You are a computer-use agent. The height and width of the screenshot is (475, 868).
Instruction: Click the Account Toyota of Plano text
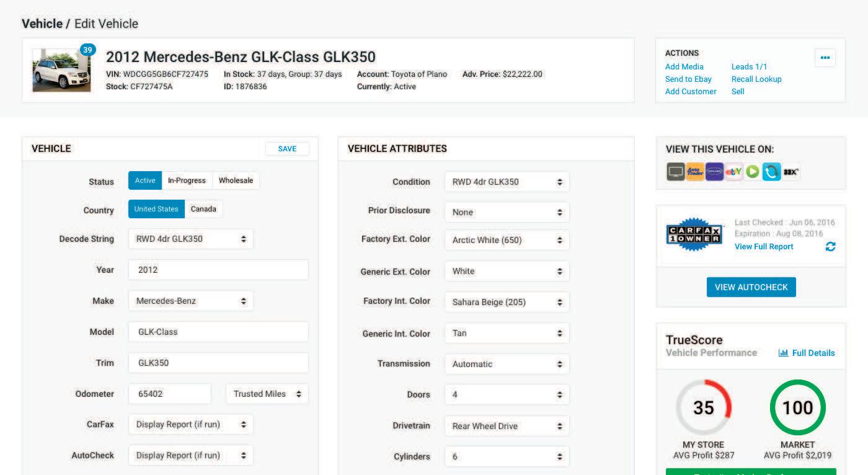coord(402,74)
